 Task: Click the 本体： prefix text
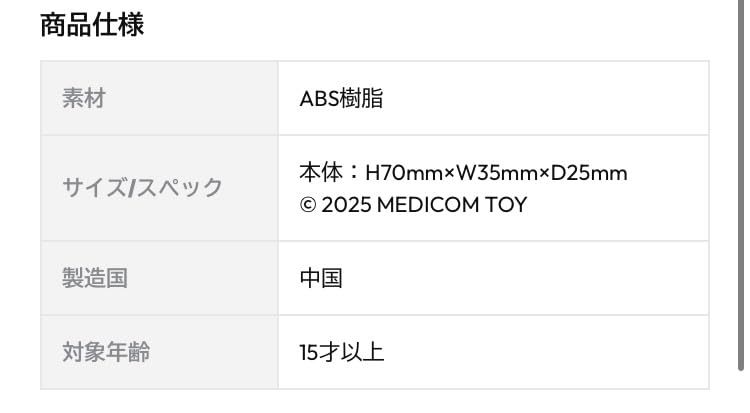(x=331, y=173)
